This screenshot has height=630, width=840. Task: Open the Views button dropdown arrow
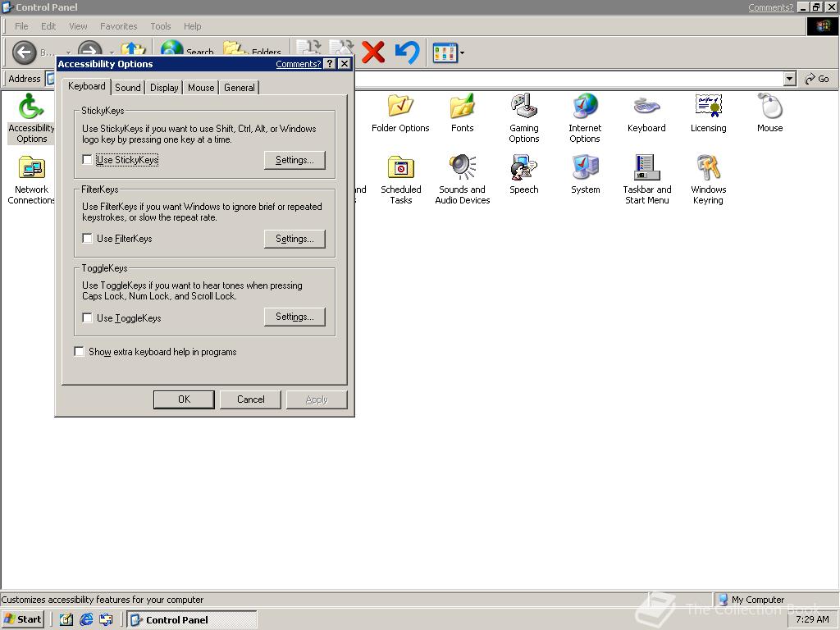pyautogui.click(x=462, y=53)
